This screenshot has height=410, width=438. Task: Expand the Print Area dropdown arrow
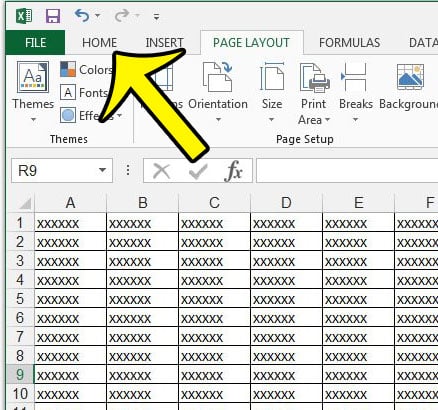point(327,119)
